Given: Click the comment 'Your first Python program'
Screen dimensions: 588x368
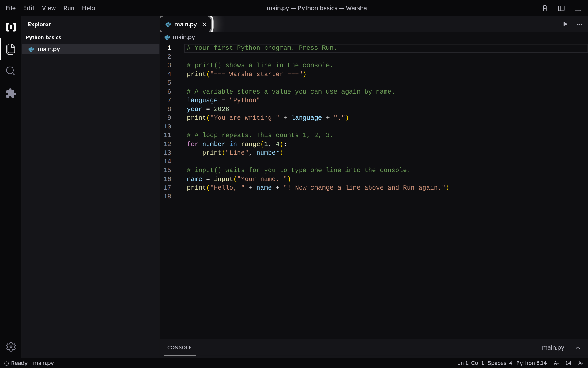Looking at the screenshot, I should pos(262,48).
